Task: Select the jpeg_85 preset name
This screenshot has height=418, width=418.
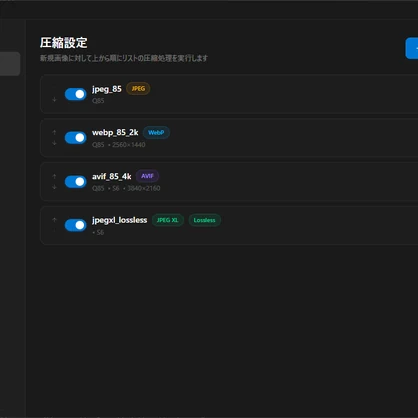Action: point(107,89)
